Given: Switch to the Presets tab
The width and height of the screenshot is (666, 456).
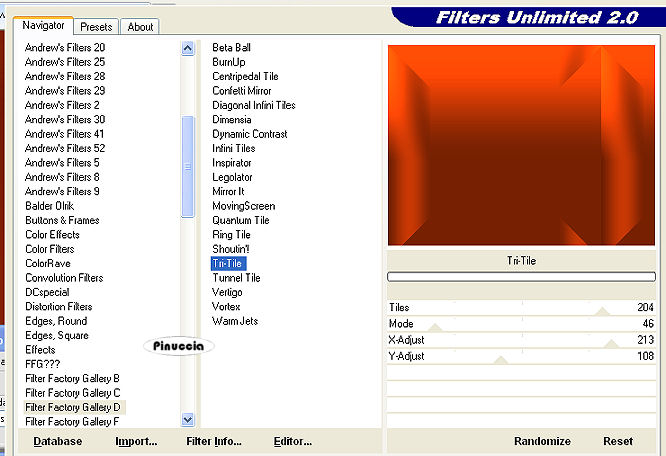Looking at the screenshot, I should coord(96,27).
